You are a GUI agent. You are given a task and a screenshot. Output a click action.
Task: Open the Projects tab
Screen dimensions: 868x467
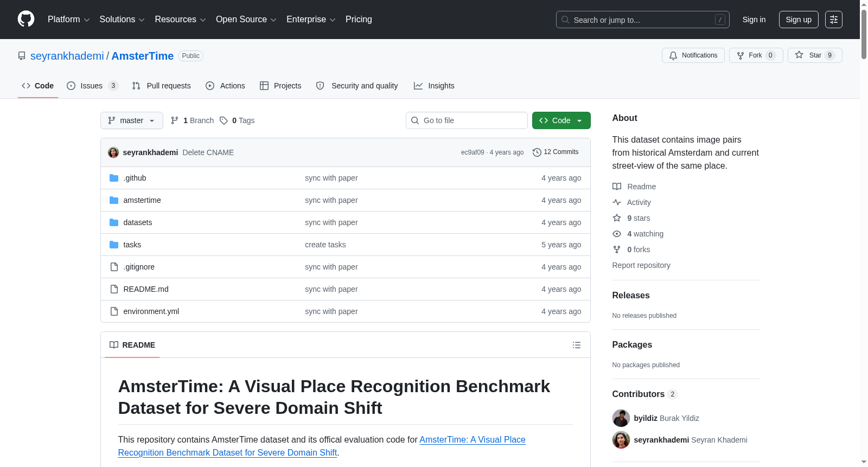[x=280, y=86]
